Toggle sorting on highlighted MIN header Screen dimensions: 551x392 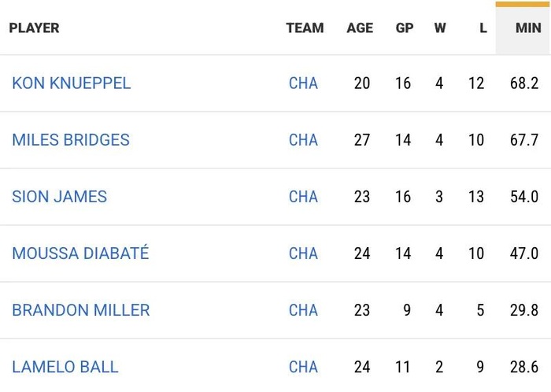pos(527,28)
